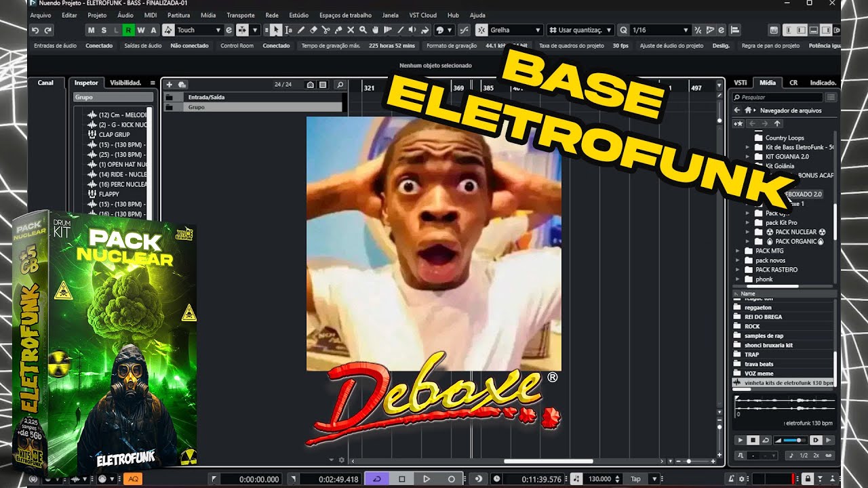Viewport: 868px width, 488px height.
Task: Click the transport Stop button
Action: tap(402, 479)
